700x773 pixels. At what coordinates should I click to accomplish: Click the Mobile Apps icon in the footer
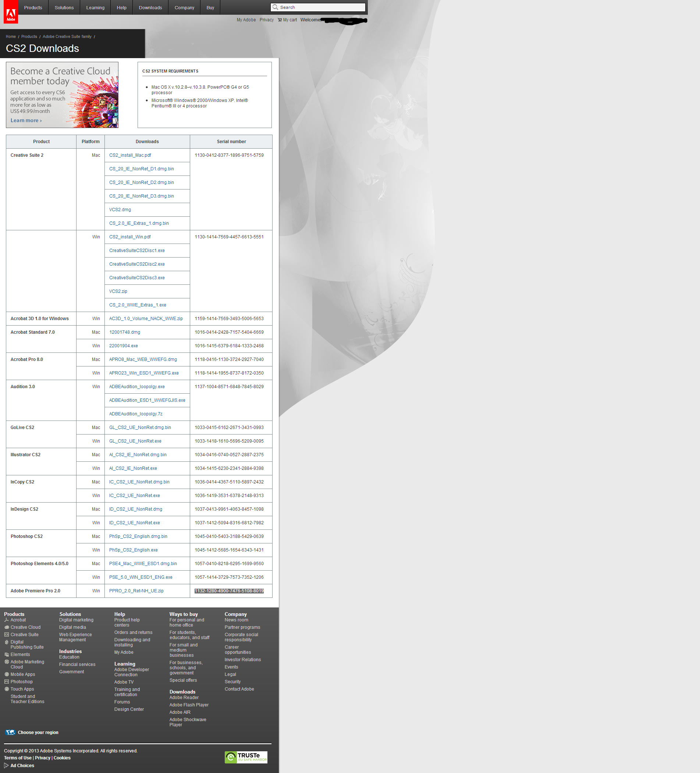click(7, 674)
